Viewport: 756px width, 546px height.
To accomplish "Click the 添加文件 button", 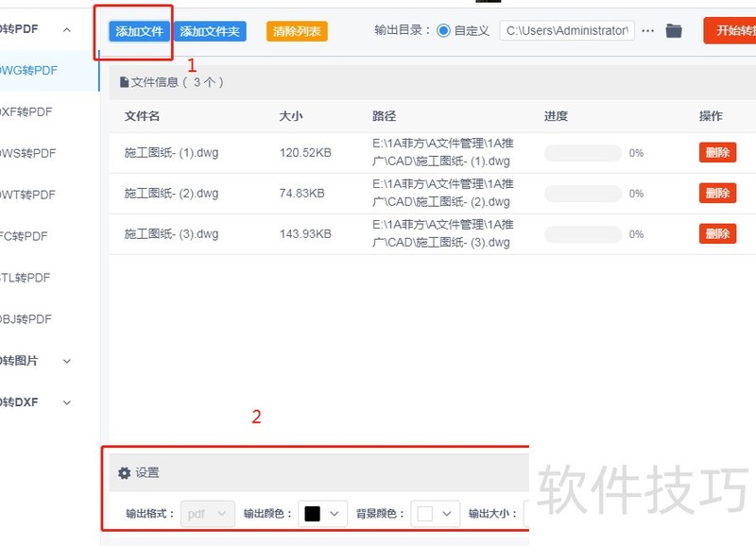I will tap(140, 29).
